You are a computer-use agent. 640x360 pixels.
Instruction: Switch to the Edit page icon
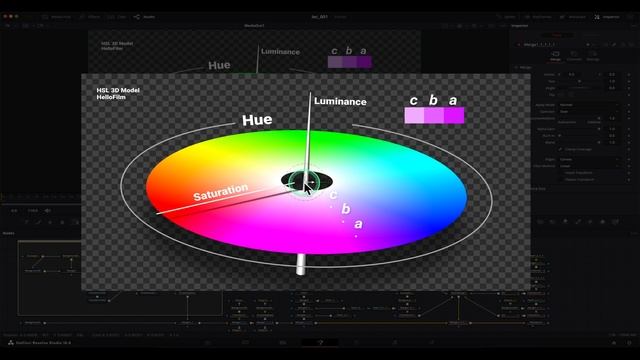(283, 342)
